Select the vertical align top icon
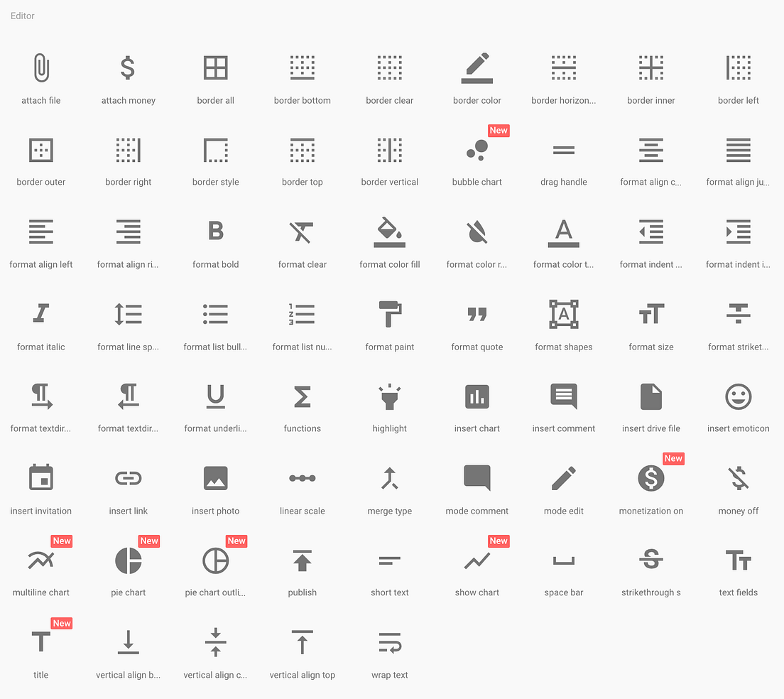The width and height of the screenshot is (784, 699). (303, 642)
